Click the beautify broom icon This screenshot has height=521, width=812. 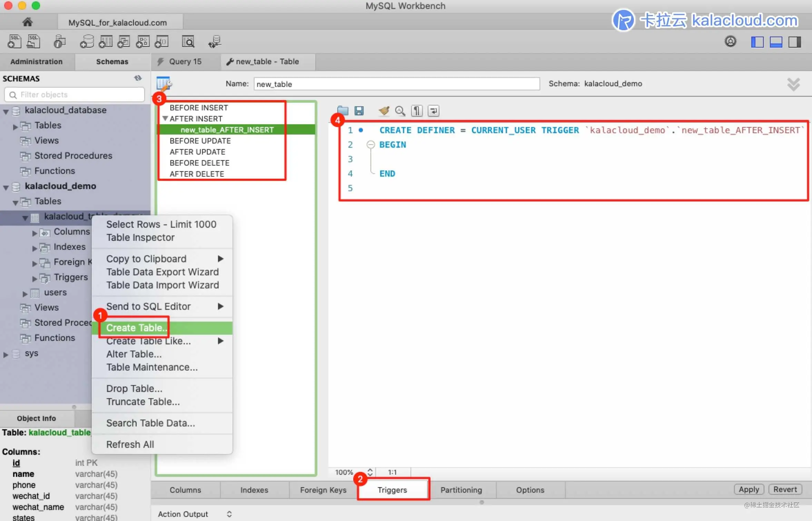384,110
